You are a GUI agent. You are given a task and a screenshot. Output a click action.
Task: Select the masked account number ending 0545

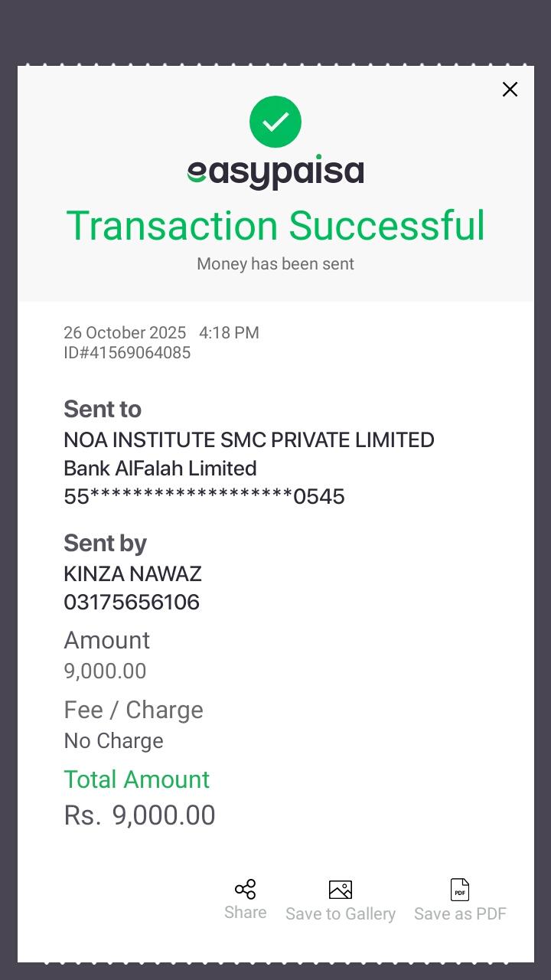click(204, 497)
